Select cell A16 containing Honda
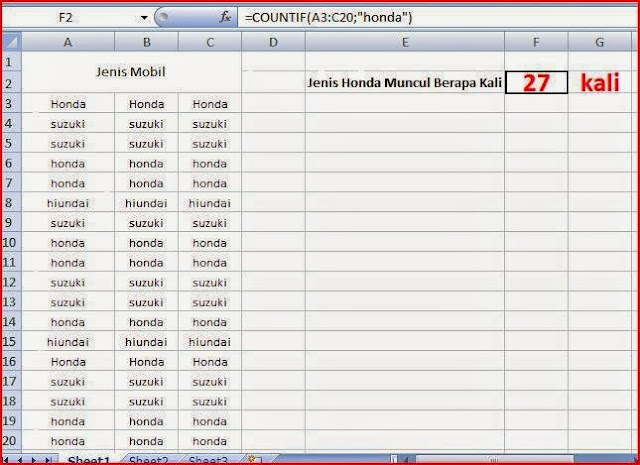The image size is (640, 465). 68,362
